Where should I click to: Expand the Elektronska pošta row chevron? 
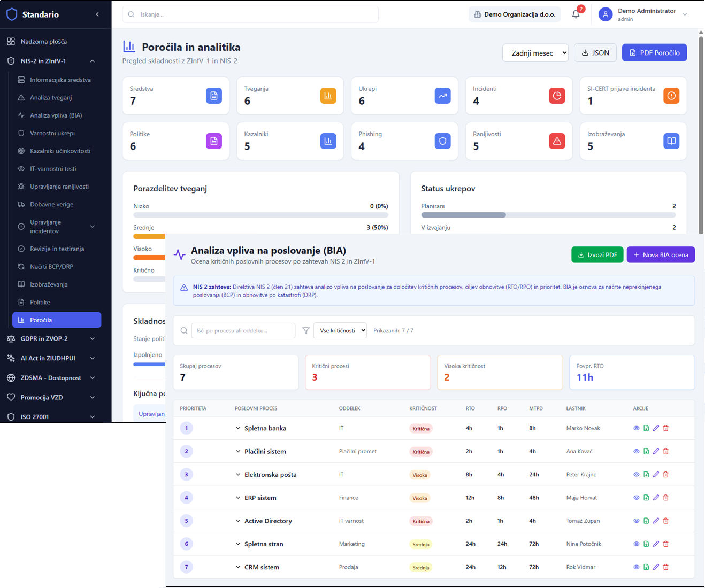(x=238, y=475)
